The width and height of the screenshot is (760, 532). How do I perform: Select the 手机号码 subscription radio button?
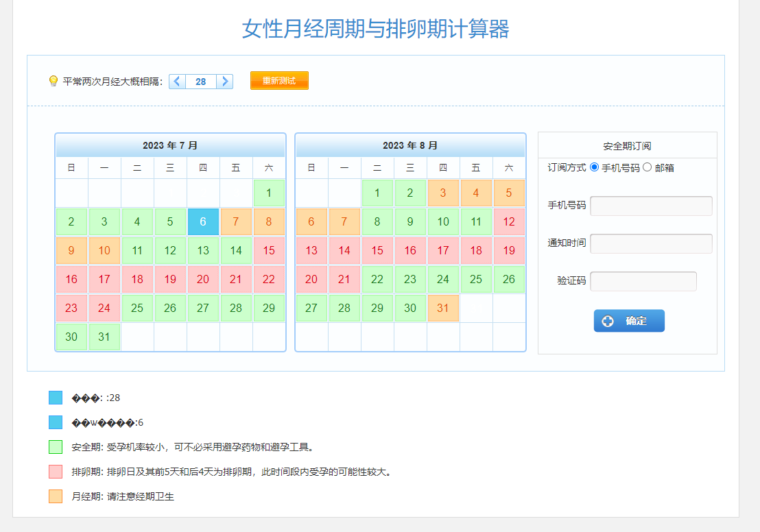coord(594,167)
